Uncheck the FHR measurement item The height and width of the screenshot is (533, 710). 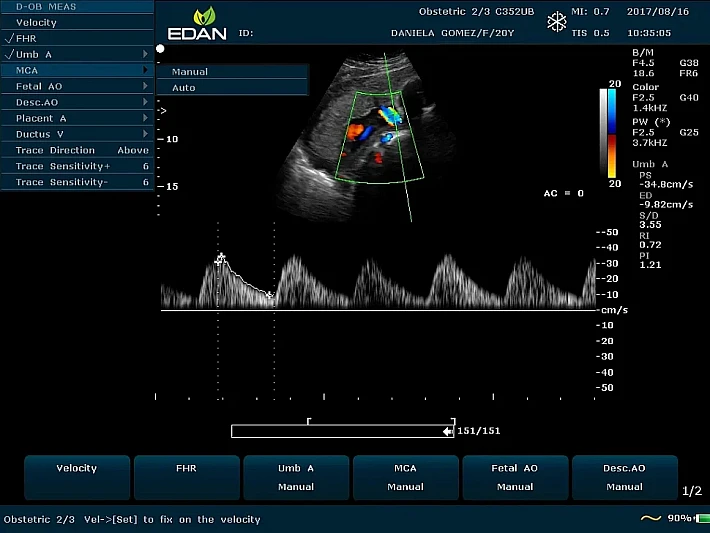(27, 38)
